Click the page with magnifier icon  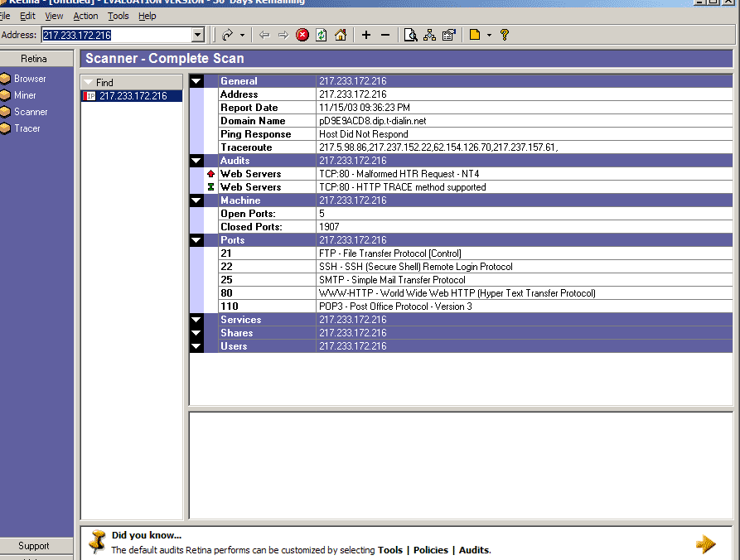point(410,35)
